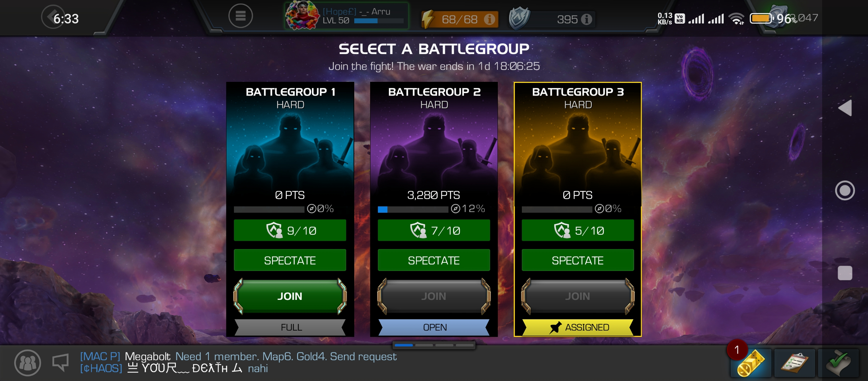This screenshot has width=868, height=381.
Task: View Battlegroup 1 members 9/10
Action: tap(290, 230)
